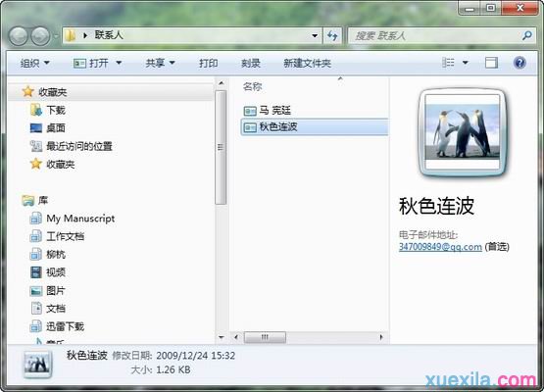The height and width of the screenshot is (392, 544).
Task: Click navigation pane scroll up arrow
Action: point(221,83)
